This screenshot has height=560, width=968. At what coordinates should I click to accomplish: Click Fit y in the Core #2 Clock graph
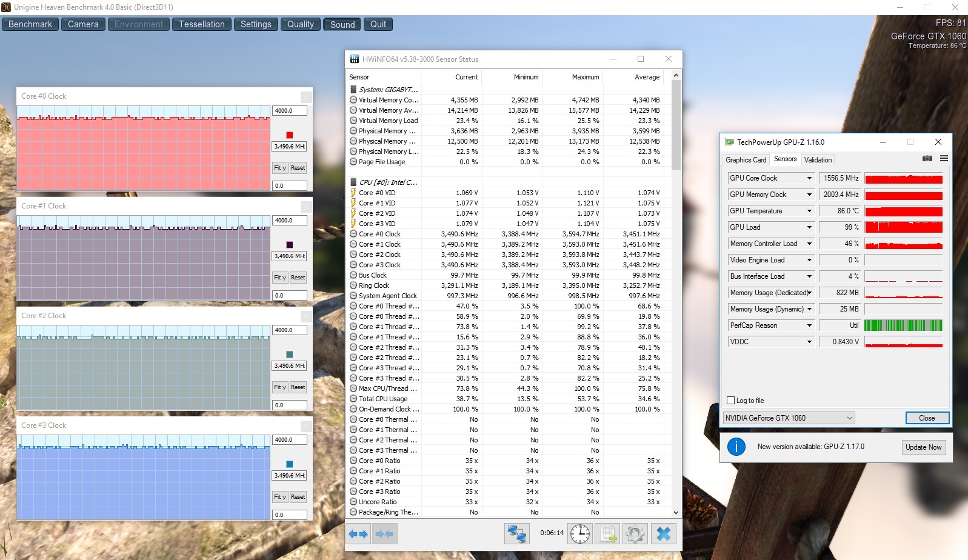tap(280, 387)
